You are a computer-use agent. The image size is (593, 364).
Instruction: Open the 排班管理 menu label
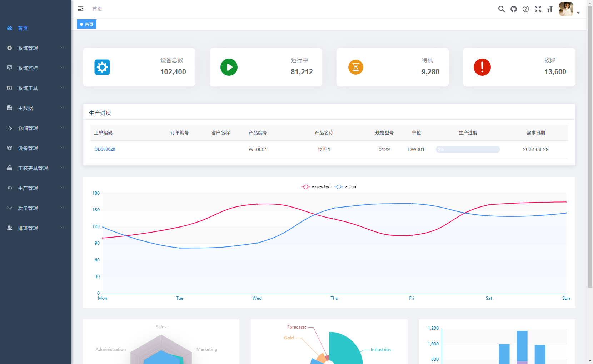(x=28, y=228)
